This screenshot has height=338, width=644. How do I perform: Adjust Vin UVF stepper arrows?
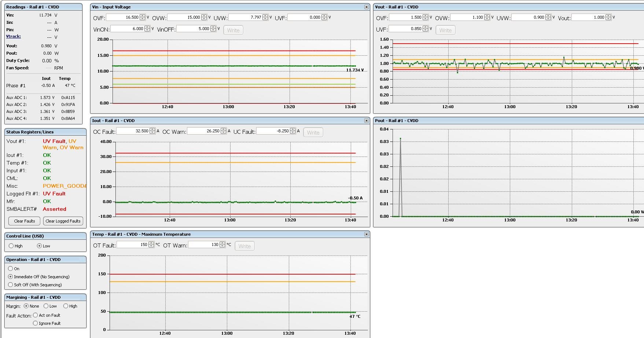324,17
